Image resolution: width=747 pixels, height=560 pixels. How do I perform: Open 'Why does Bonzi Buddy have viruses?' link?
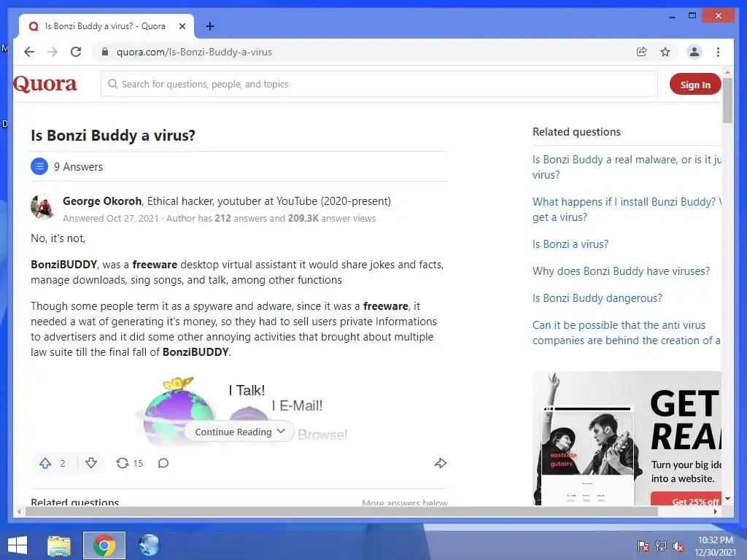tap(621, 271)
